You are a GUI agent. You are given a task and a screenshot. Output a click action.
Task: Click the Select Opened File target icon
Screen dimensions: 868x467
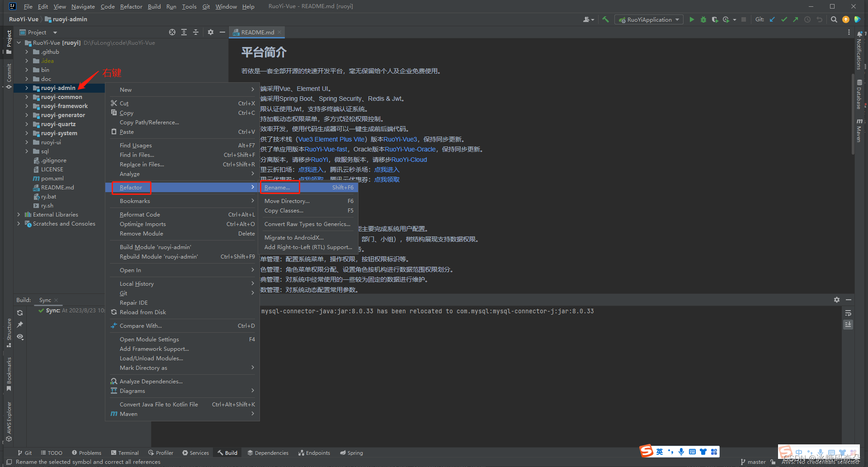(x=172, y=32)
